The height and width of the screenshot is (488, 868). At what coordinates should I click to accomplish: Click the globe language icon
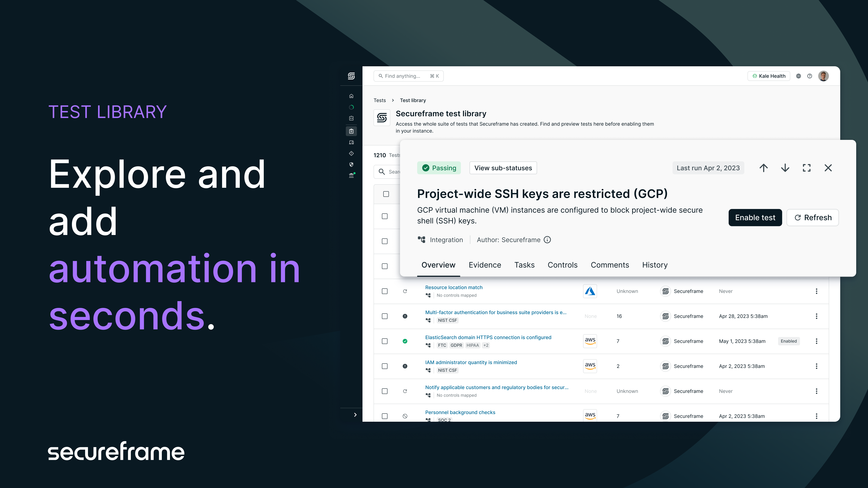(798, 76)
